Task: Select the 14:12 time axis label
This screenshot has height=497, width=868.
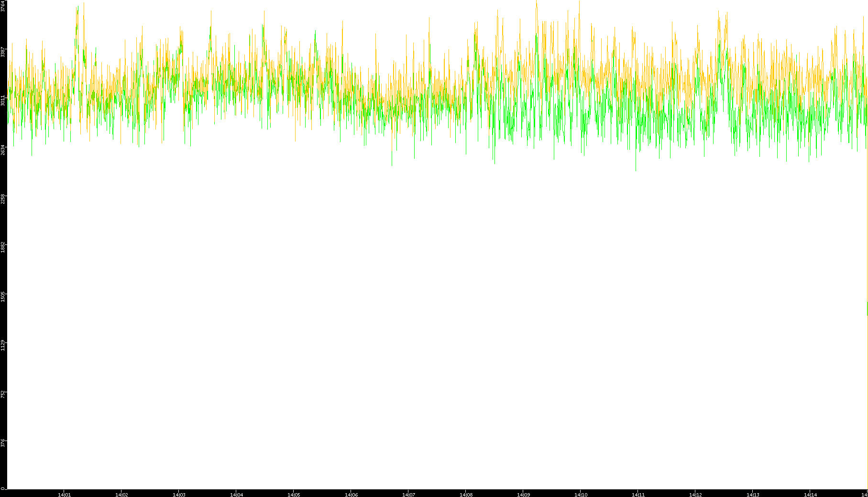Action: pos(695,495)
